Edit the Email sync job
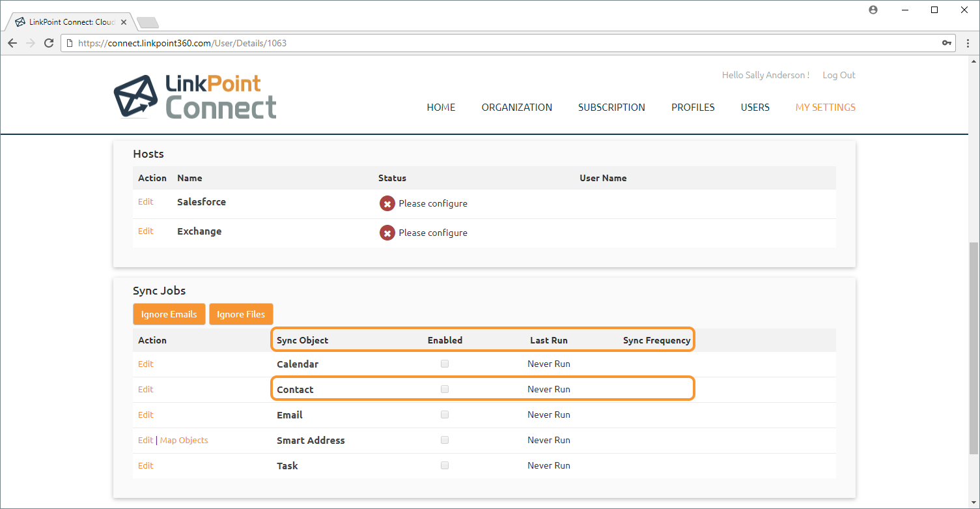980x509 pixels. point(145,414)
